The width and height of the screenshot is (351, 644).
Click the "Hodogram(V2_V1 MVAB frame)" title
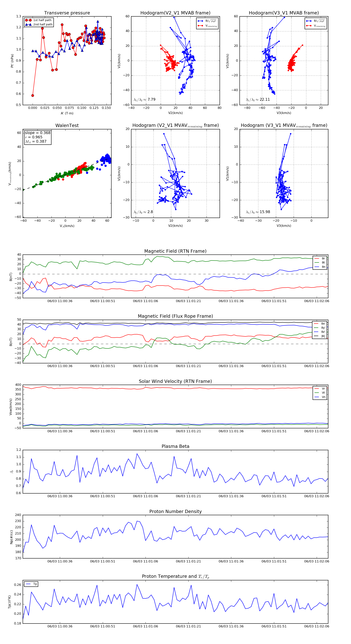[175, 13]
